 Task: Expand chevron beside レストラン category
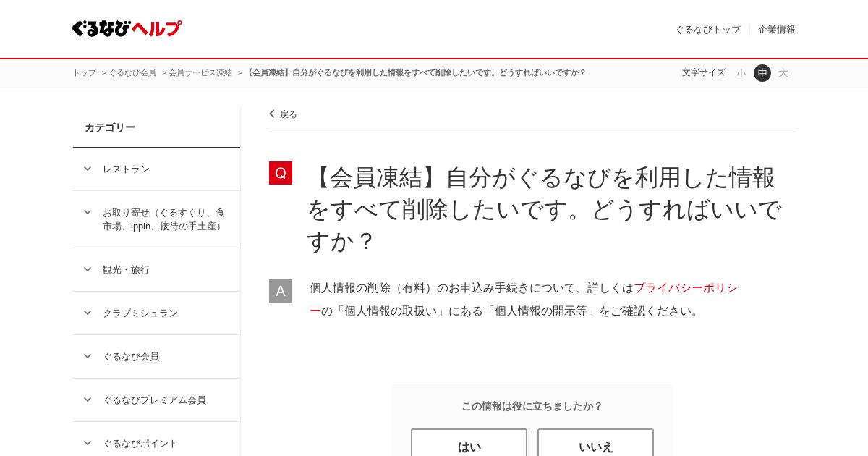coord(88,169)
